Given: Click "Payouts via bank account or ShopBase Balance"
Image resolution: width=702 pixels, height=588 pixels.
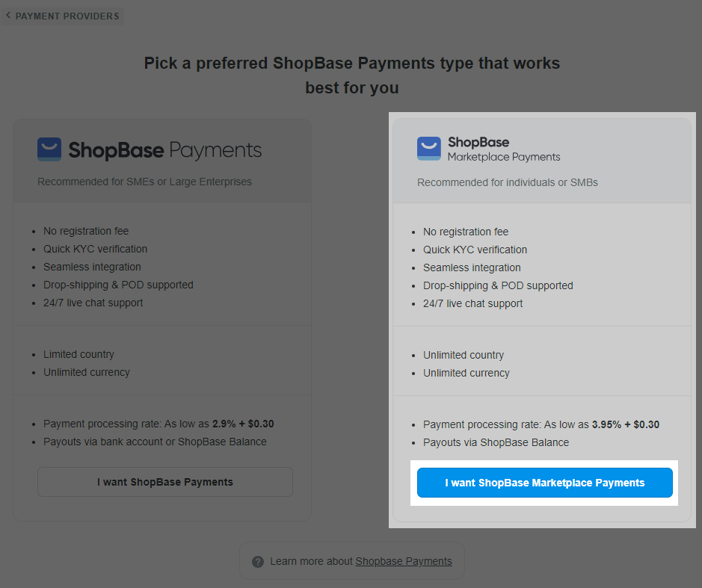Looking at the screenshot, I should 155,442.
